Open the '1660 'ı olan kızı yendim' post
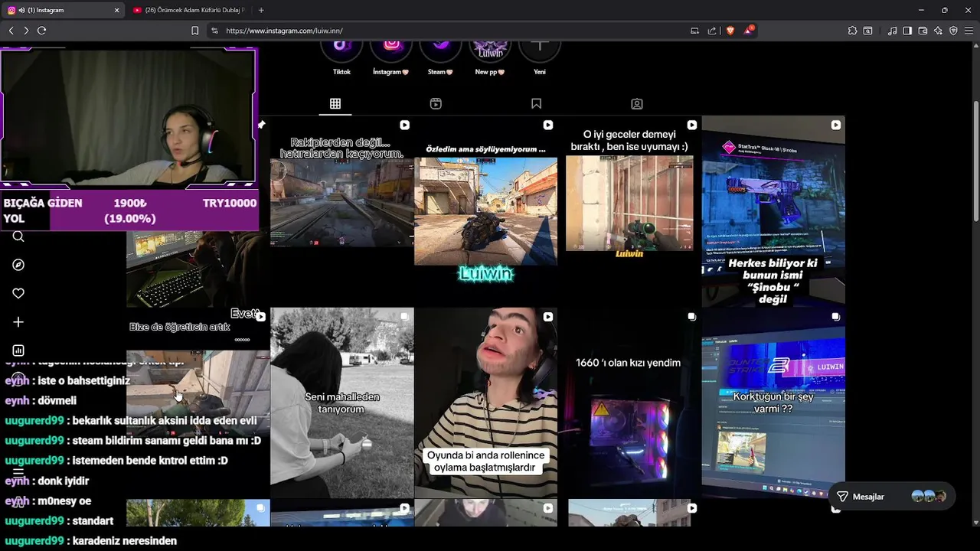This screenshot has width=980, height=551. click(629, 403)
